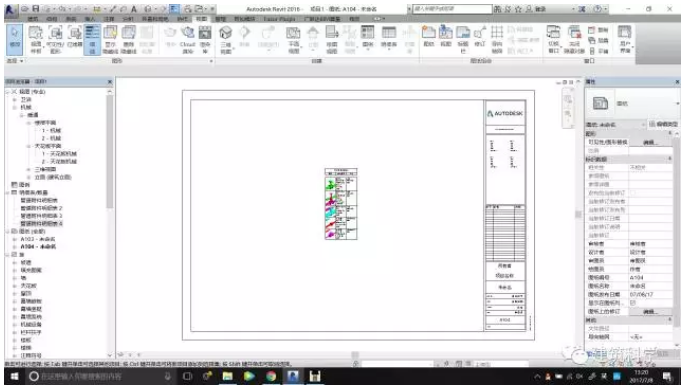Collapse the Schedules/Quantities tree node
The image size is (685, 389).
(x=8, y=193)
